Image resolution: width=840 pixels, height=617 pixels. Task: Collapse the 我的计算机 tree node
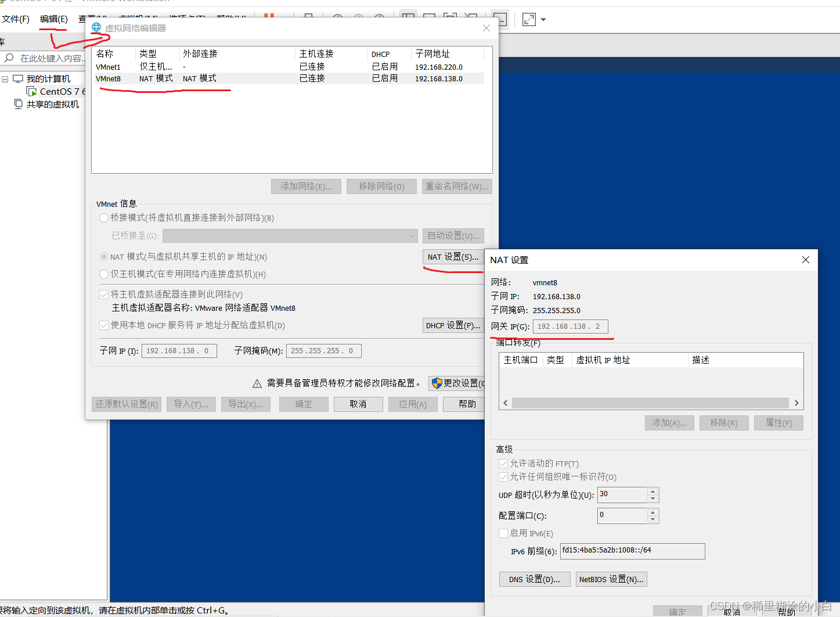[5, 79]
